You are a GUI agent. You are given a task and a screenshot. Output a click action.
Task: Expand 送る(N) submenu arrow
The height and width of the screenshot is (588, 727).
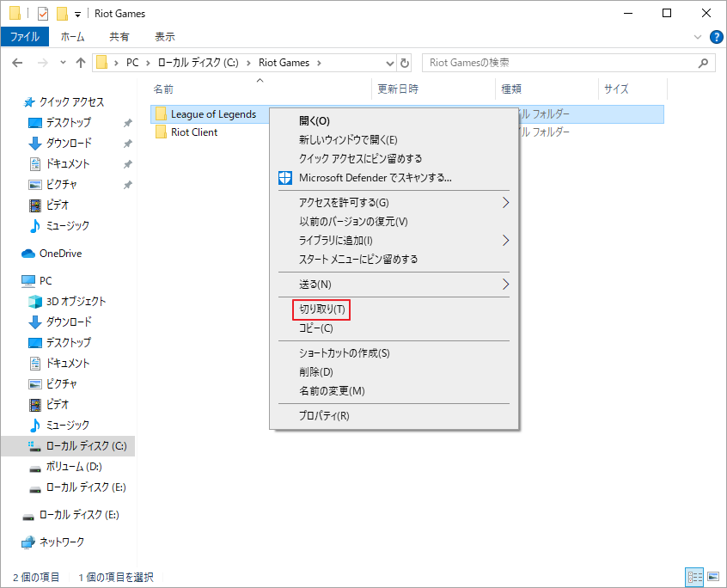[505, 285]
